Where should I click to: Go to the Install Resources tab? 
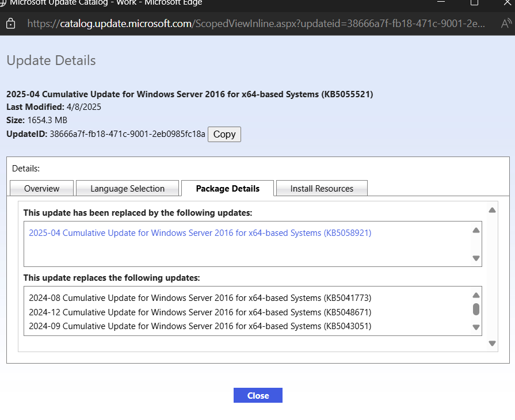coord(322,189)
